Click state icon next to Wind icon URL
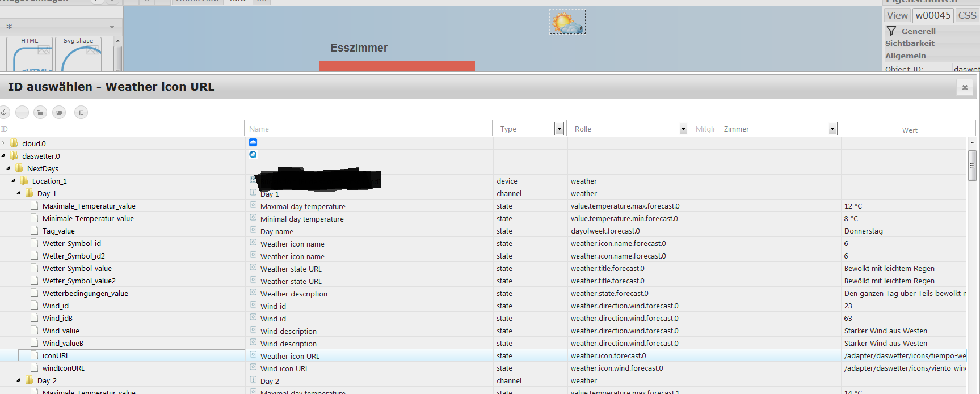The image size is (980, 394). pyautogui.click(x=253, y=367)
